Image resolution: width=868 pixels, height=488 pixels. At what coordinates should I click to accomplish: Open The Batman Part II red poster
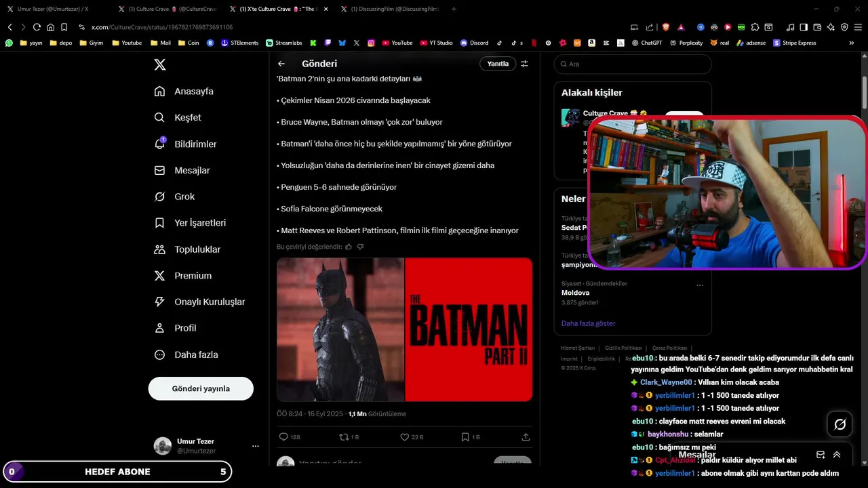[x=469, y=329]
